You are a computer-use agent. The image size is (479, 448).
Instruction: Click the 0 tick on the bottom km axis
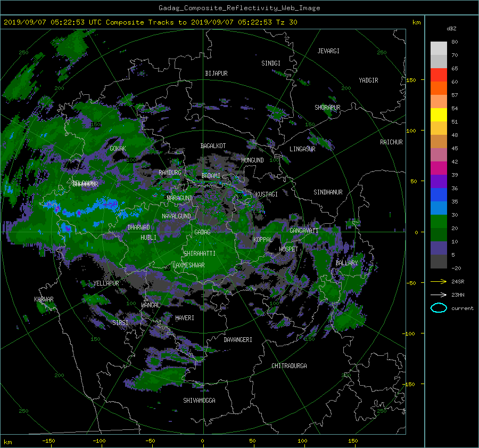pyautogui.click(x=203, y=441)
